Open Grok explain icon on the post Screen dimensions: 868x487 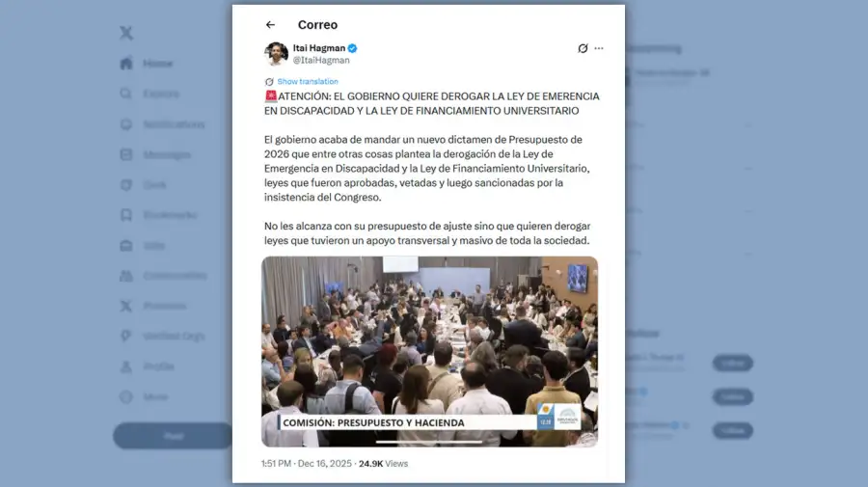583,48
